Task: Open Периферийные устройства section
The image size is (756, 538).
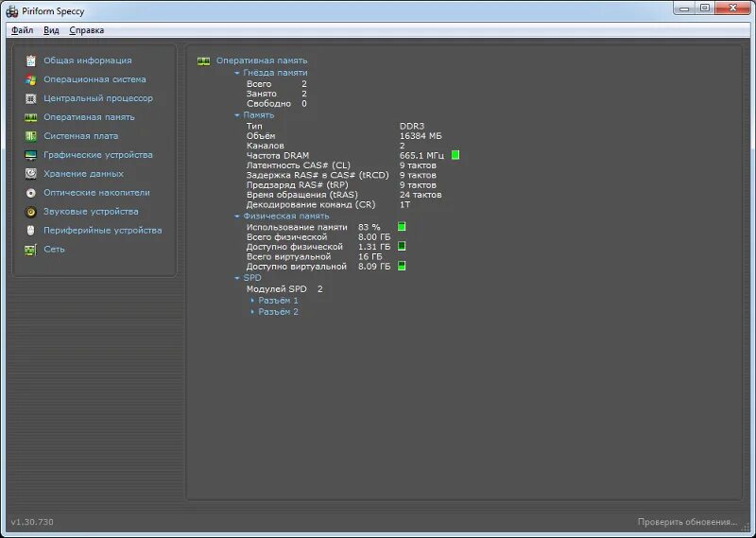Action: click(103, 230)
